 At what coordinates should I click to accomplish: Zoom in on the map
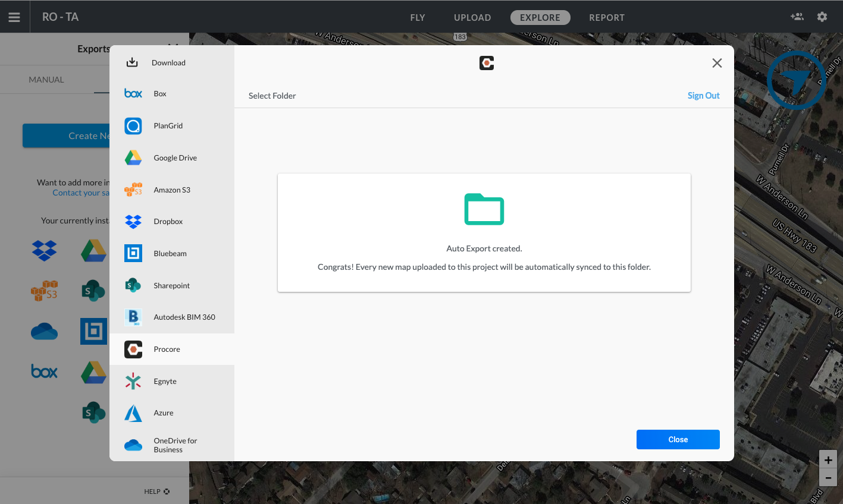(x=828, y=460)
